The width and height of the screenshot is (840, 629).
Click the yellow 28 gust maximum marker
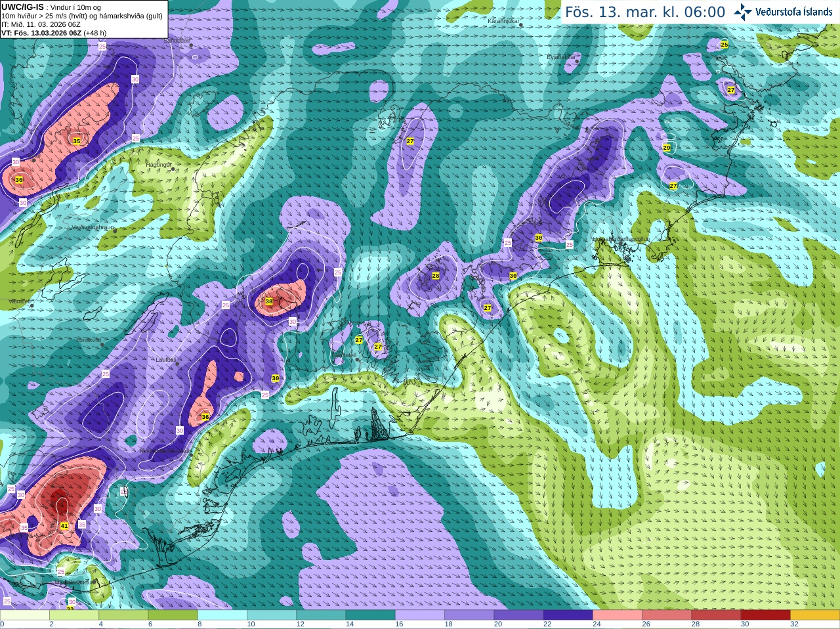(435, 276)
